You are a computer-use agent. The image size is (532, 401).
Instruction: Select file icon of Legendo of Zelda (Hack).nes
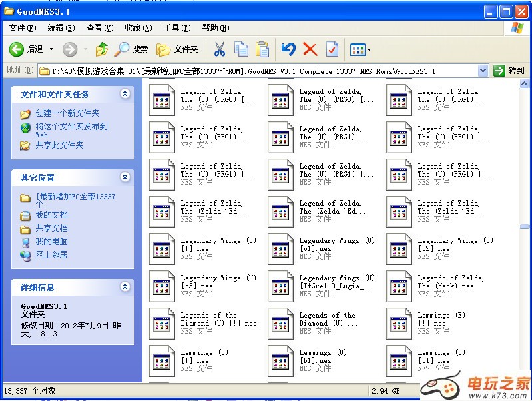(399, 286)
